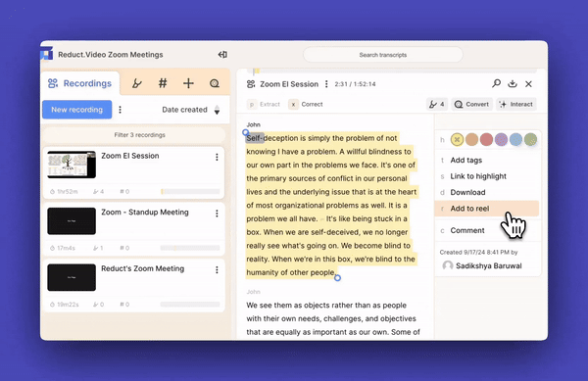Search within transcript magnifier icon
The width and height of the screenshot is (588, 381).
(496, 83)
